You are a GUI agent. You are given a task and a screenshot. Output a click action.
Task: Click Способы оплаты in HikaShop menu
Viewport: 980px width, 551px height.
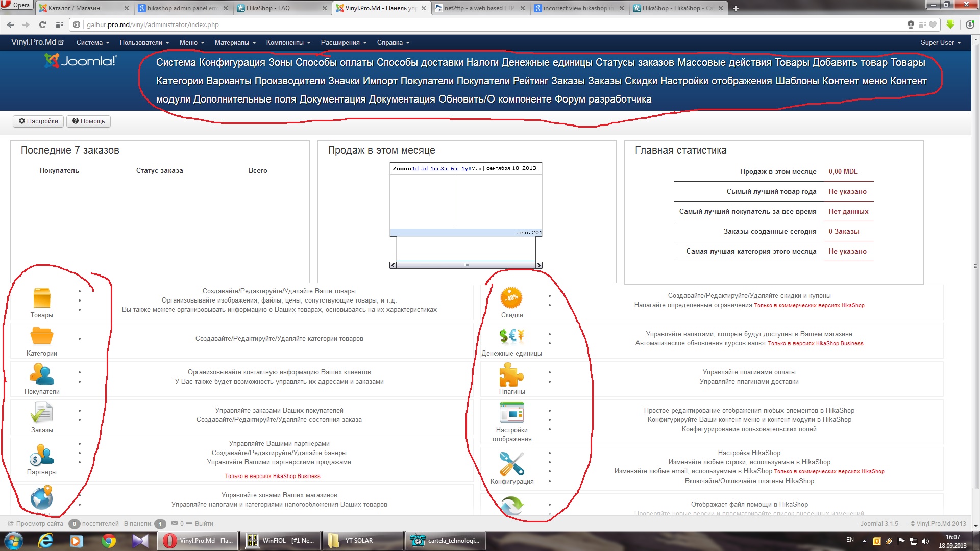pyautogui.click(x=334, y=63)
